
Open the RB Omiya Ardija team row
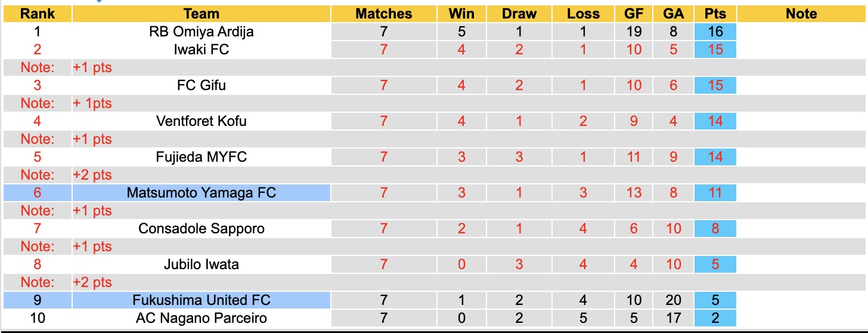tap(201, 32)
